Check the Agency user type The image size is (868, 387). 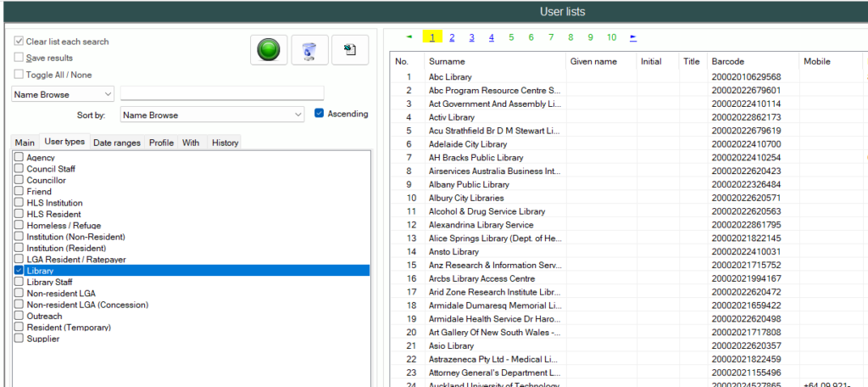point(19,158)
